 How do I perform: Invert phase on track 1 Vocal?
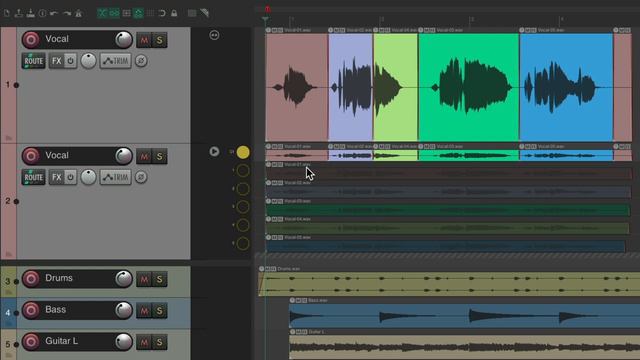141,61
